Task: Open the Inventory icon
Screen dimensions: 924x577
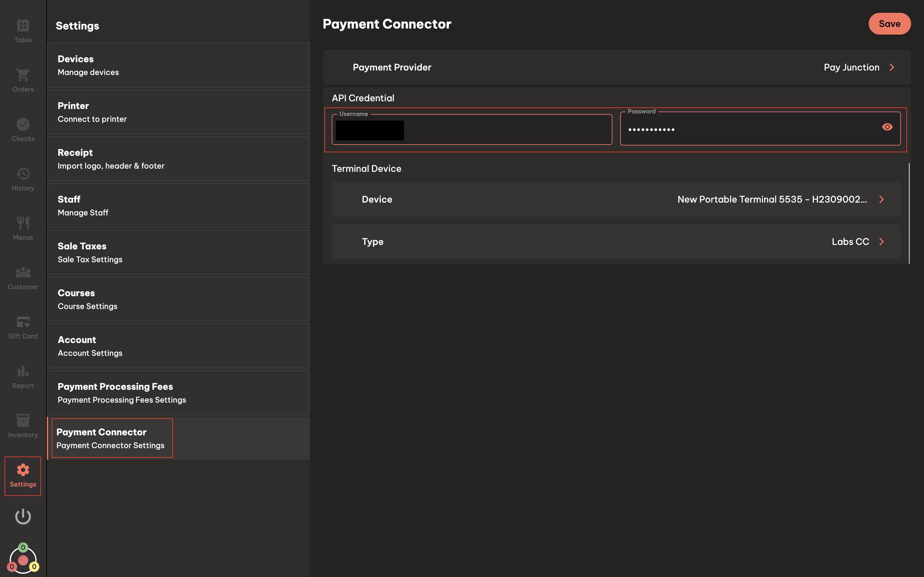Action: (22, 423)
